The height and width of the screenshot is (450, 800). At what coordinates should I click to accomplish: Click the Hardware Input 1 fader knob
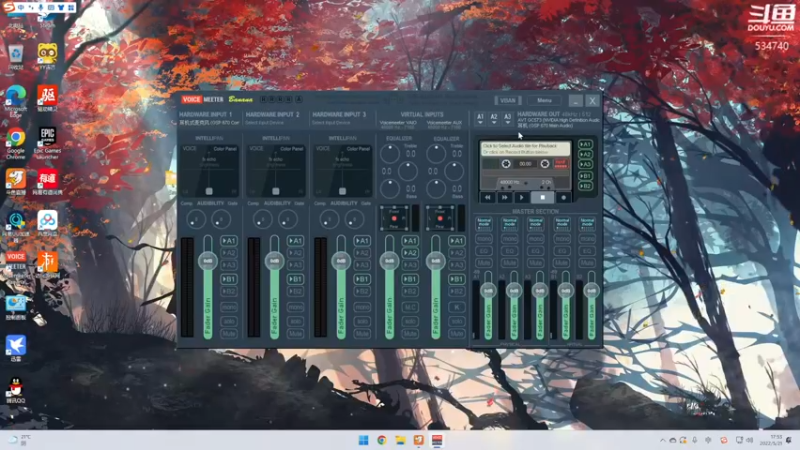[x=208, y=261]
